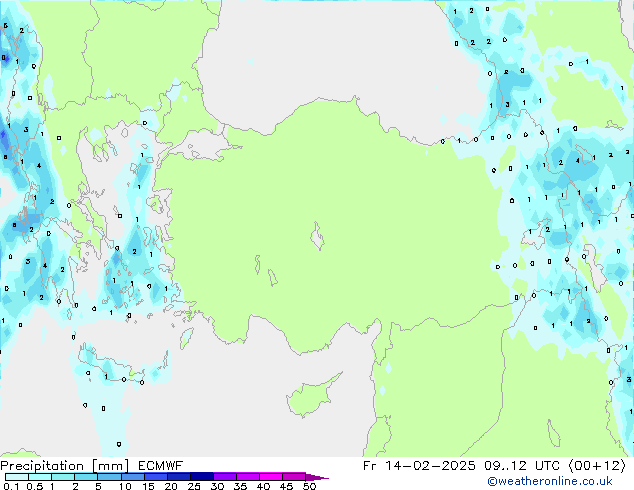
Task: Pick the 25–30 mm dark blue legend box
Action: click(x=202, y=477)
